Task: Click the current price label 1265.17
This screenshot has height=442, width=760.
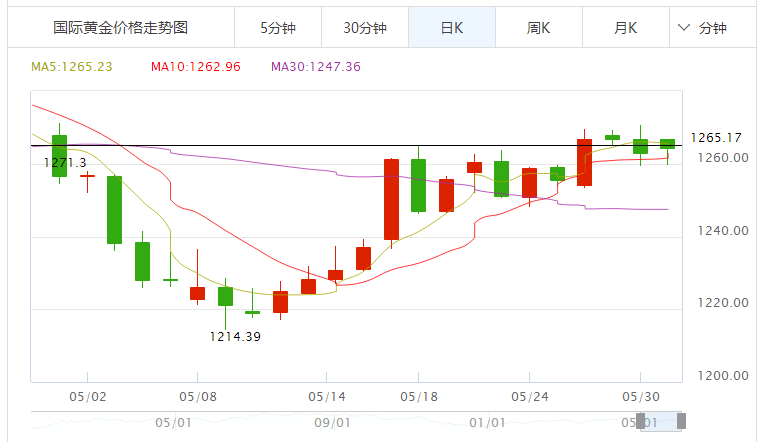Action: (x=716, y=138)
